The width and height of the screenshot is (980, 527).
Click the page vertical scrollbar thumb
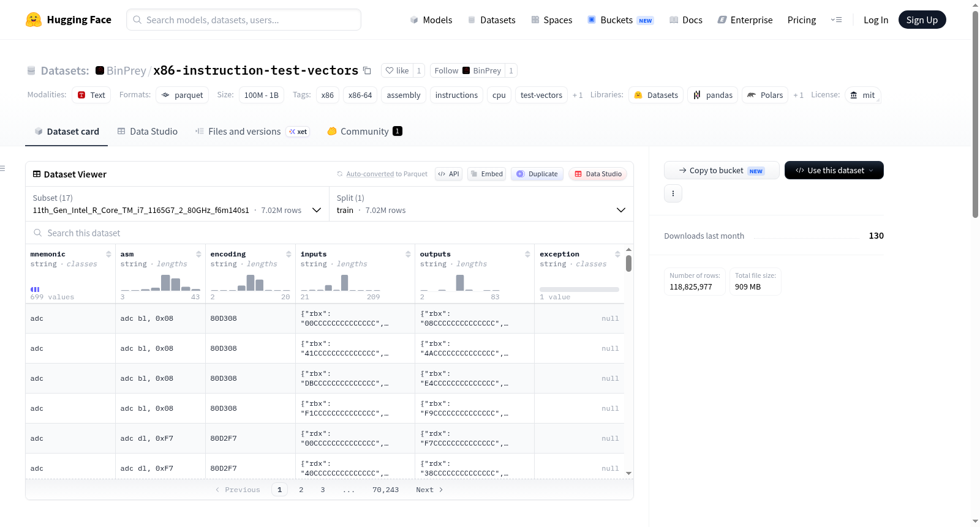click(976, 113)
